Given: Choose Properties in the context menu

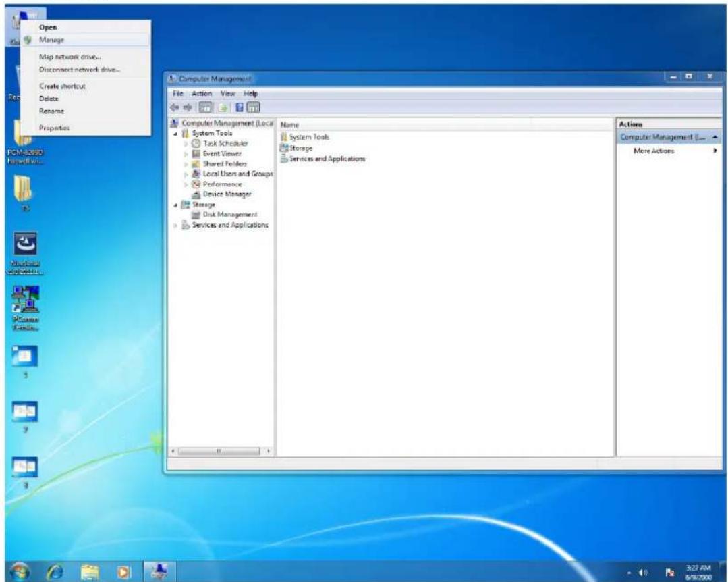Looking at the screenshot, I should point(86,128).
